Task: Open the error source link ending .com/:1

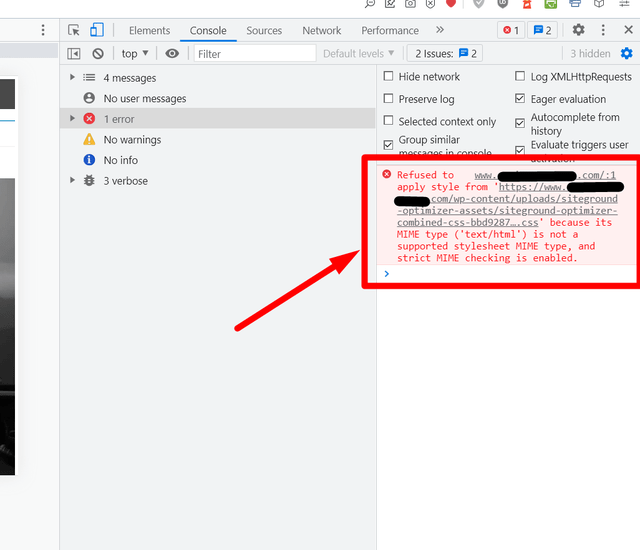Action: point(545,175)
